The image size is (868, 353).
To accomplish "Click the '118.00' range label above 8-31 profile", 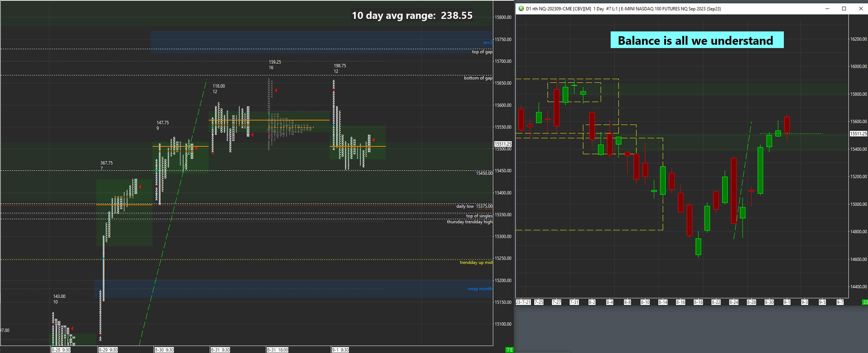I will pyautogui.click(x=219, y=86).
